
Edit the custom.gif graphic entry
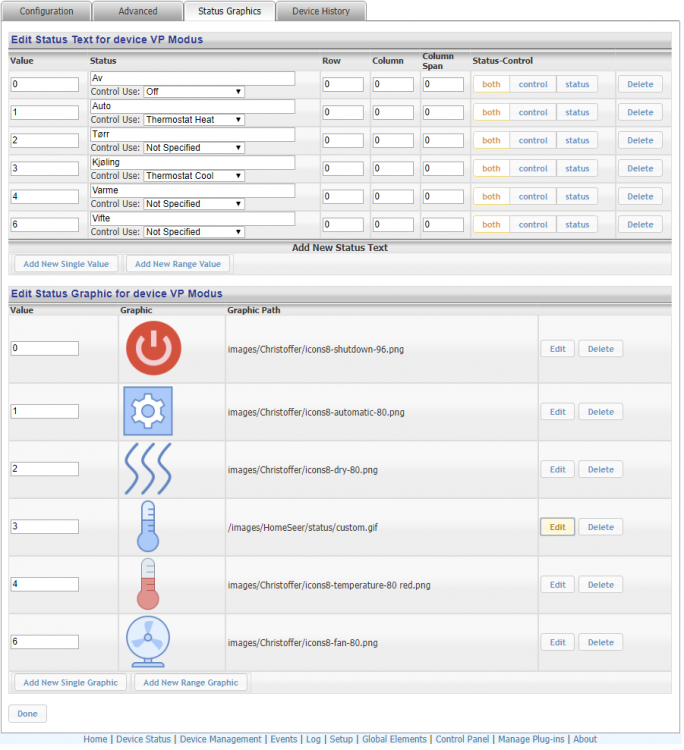coord(557,527)
